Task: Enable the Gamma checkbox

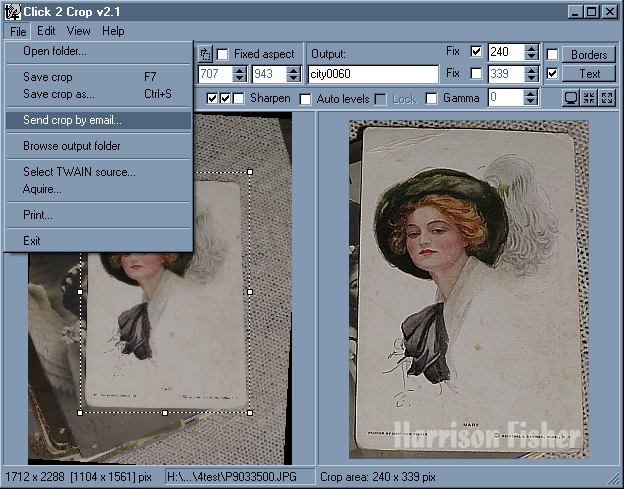Action: tap(431, 98)
